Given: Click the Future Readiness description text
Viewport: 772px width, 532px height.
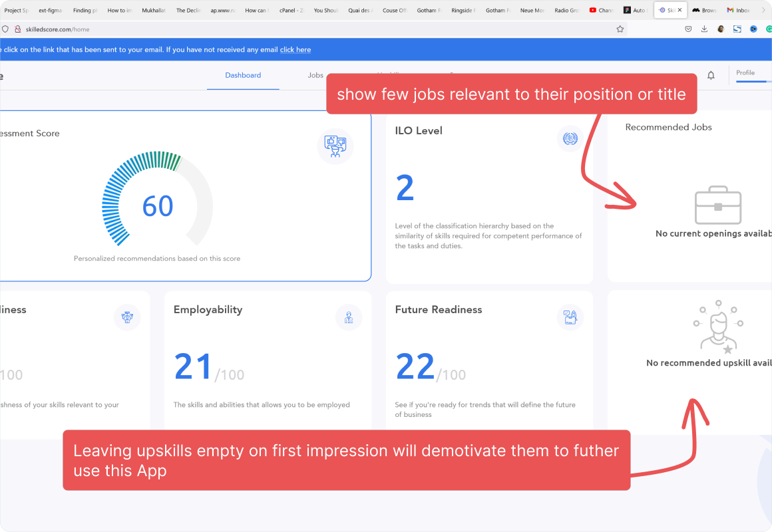Looking at the screenshot, I should tap(485, 410).
